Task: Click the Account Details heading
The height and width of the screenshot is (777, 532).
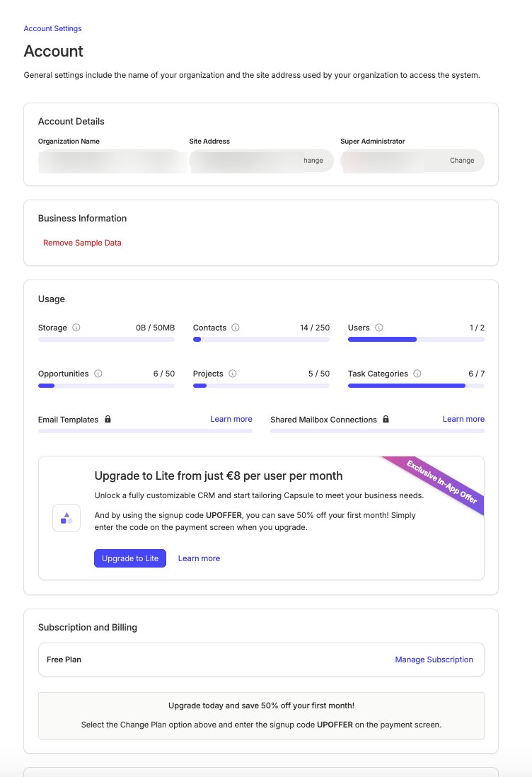Action: pos(71,122)
